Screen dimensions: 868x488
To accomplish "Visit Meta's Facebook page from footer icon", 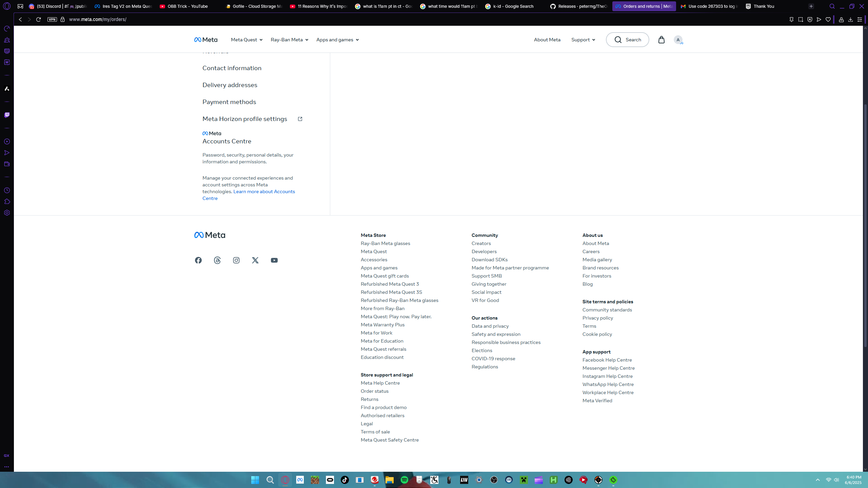I will tap(198, 260).
